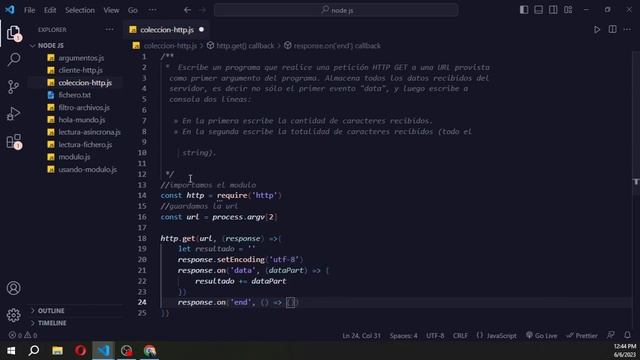Open the overflow menu ellipsis in menu bar
This screenshot has width=640, height=360.
click(x=152, y=10)
